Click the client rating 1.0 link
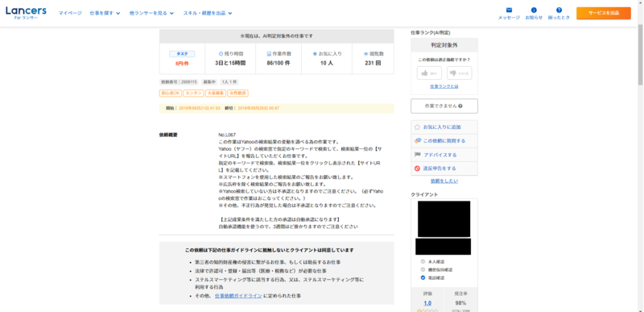The height and width of the screenshot is (312, 644). click(427, 303)
